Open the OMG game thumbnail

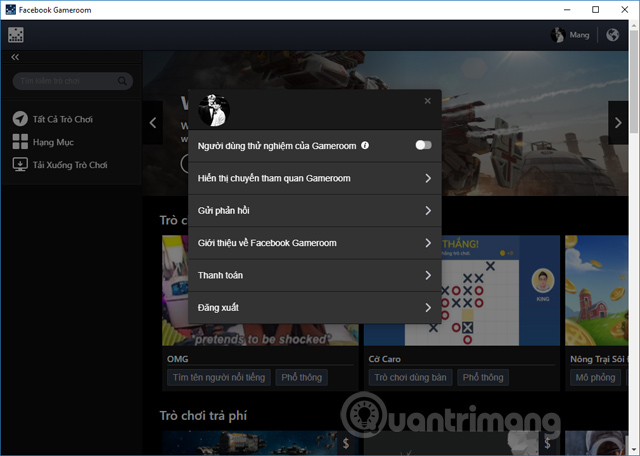point(260,290)
